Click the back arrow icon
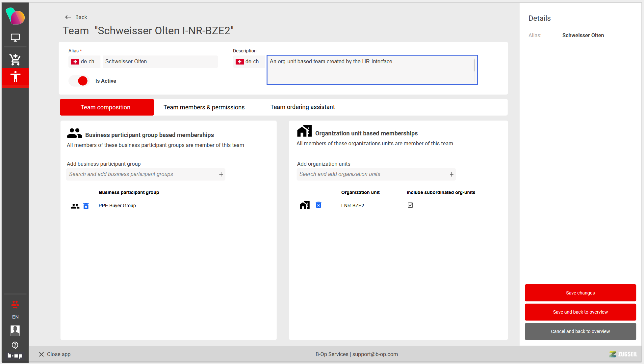The image size is (644, 364). coord(68,17)
